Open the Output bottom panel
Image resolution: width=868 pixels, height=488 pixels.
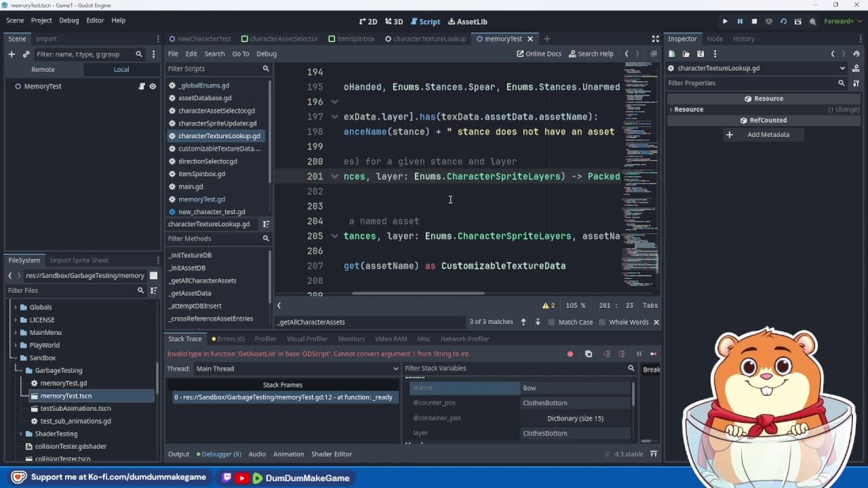click(179, 454)
